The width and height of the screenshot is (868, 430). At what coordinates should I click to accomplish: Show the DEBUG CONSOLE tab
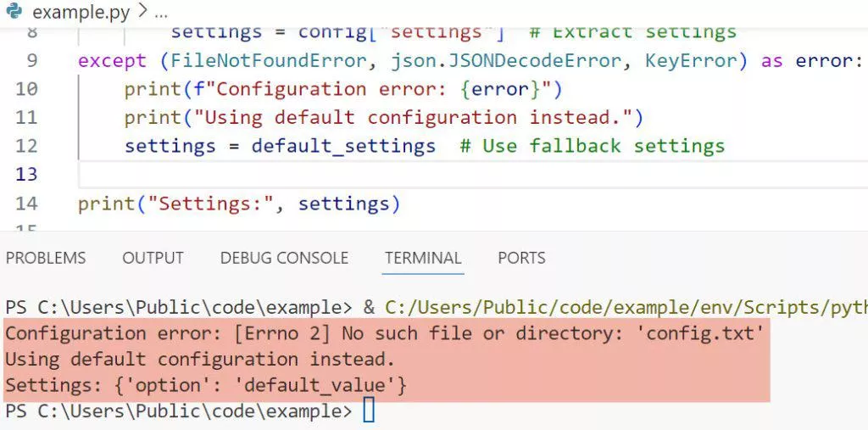point(284,258)
